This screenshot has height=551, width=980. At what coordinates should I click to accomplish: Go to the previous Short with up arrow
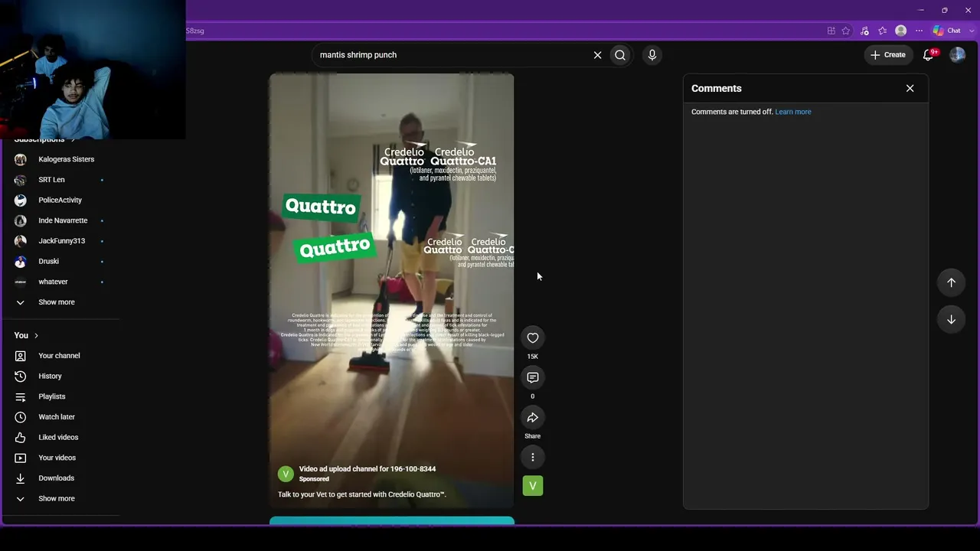point(951,282)
